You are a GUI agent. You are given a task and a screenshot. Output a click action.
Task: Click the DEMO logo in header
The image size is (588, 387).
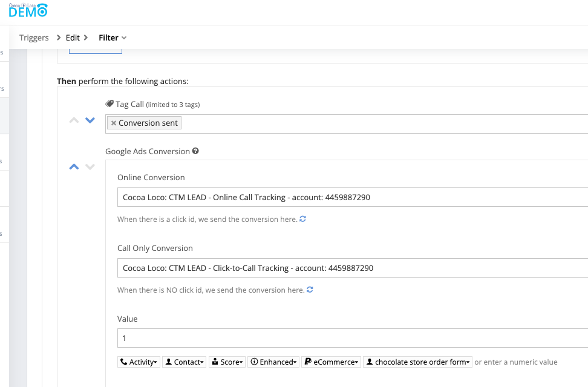(x=28, y=10)
